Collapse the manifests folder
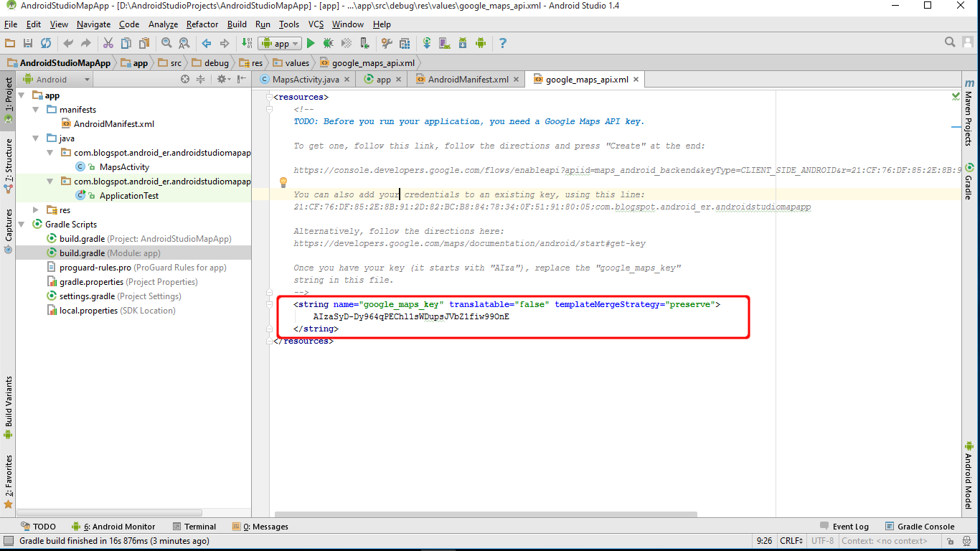The width and height of the screenshot is (980, 551). click(34, 109)
